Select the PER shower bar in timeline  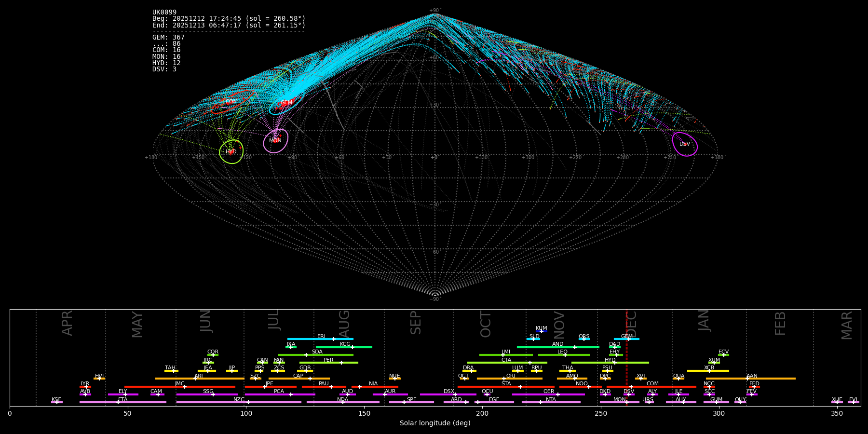coord(328,363)
